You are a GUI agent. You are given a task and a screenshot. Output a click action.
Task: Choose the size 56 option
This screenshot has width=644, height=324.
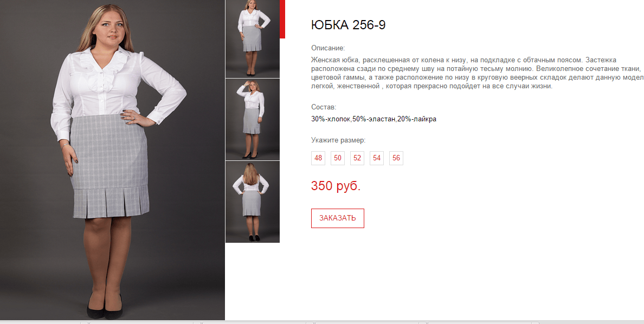point(396,158)
